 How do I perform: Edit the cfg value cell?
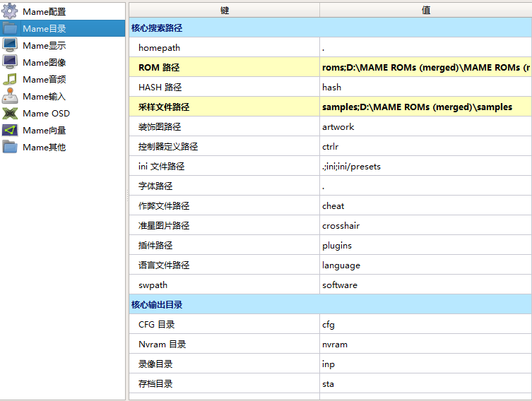click(426, 324)
